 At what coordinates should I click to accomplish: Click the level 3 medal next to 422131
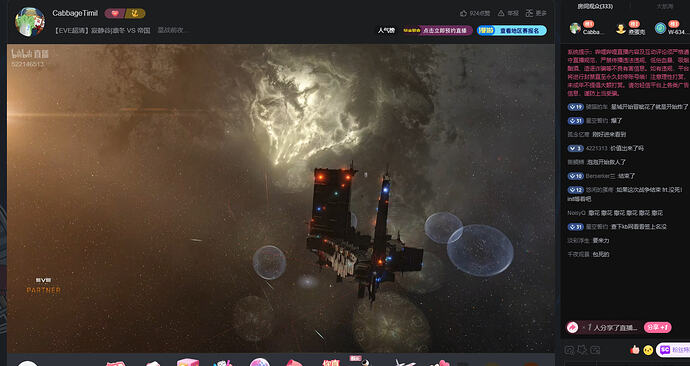pos(576,148)
